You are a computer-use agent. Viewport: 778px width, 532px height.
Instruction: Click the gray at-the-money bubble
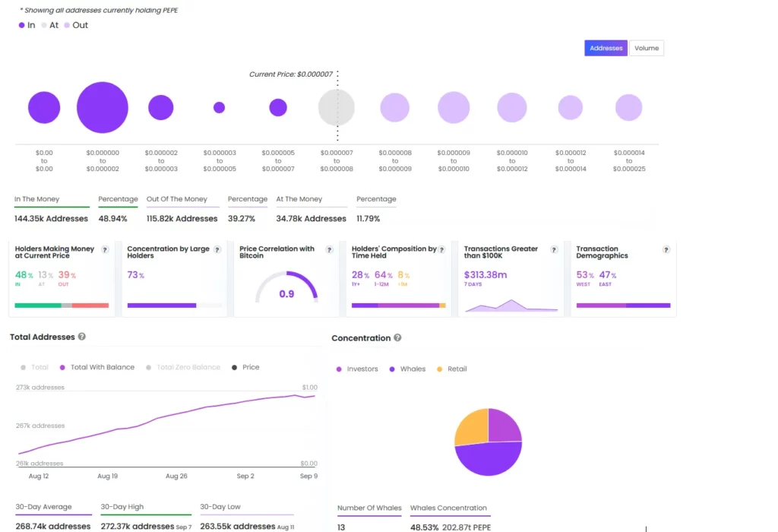pos(337,108)
